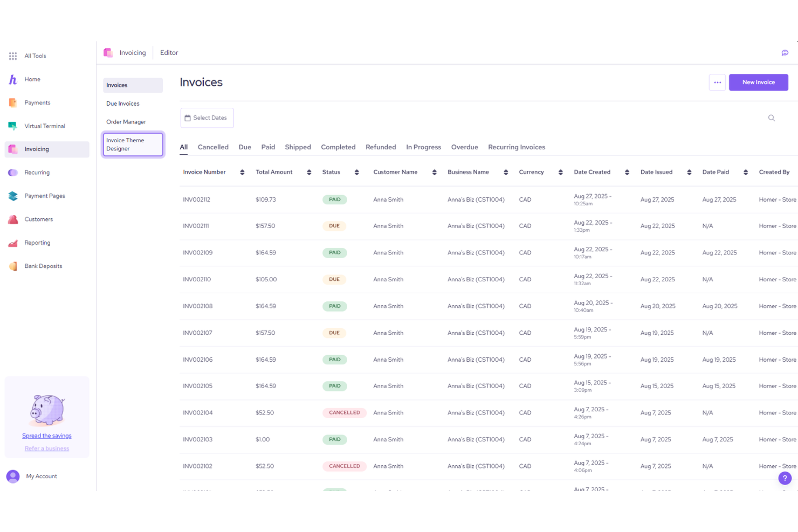Image resolution: width=798 pixels, height=532 pixels.
Task: Open invoice INV002112 from the list
Action: pyautogui.click(x=197, y=199)
